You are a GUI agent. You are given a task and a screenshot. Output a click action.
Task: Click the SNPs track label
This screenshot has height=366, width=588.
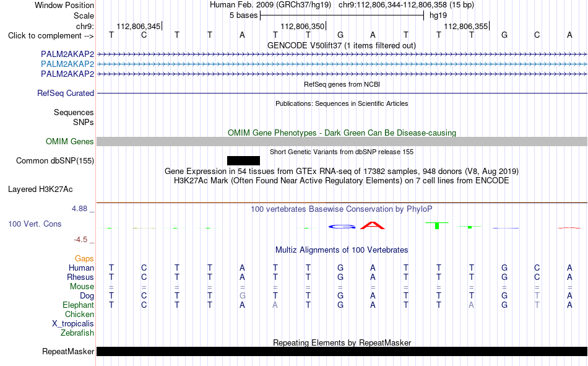pos(84,122)
